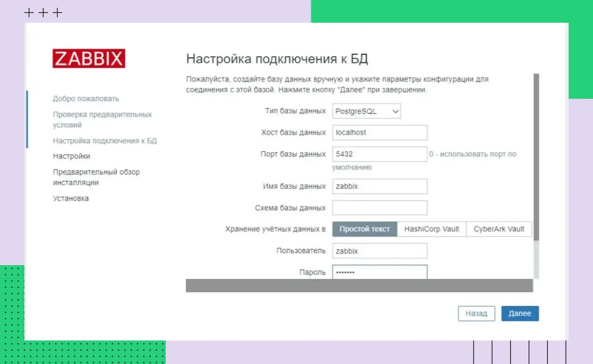The width and height of the screenshot is (593, 364).
Task: Click the ZABBIX logo
Action: [x=89, y=58]
